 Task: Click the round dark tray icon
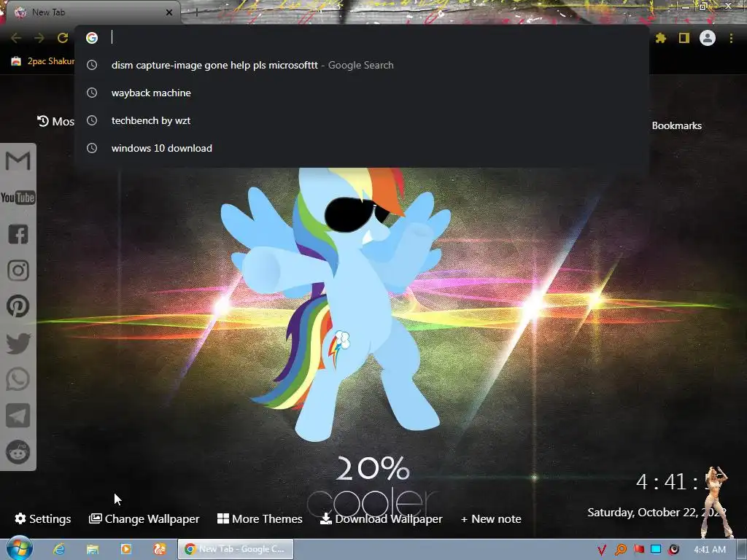(673, 550)
